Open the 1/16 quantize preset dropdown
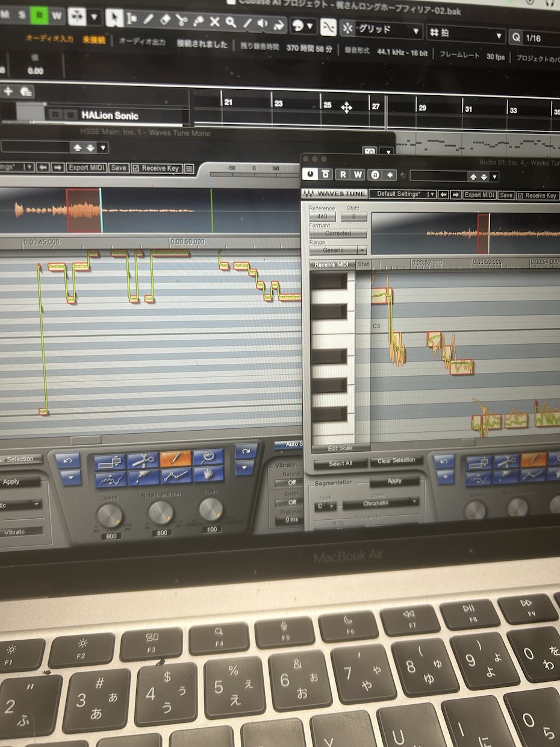Image resolution: width=560 pixels, height=747 pixels. [535, 38]
